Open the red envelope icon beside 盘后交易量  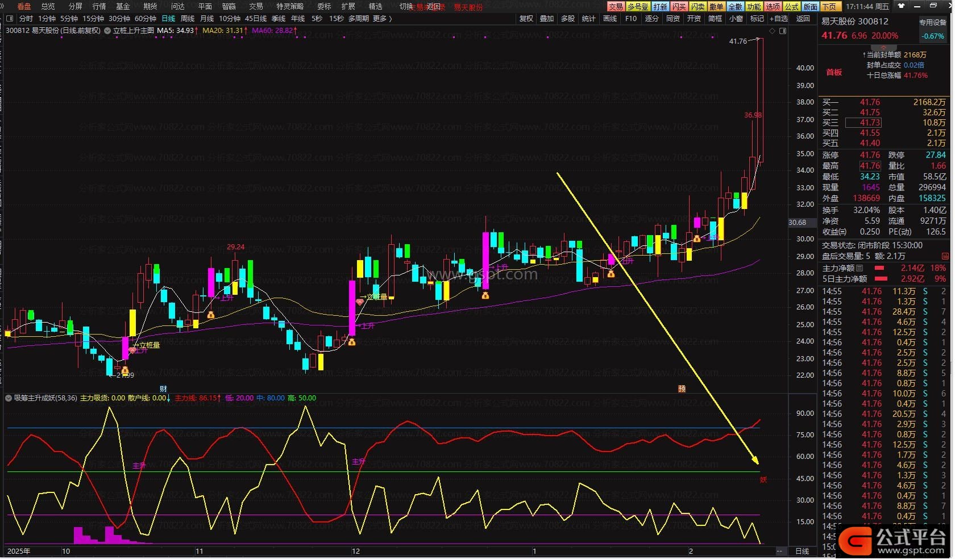[x=945, y=256]
